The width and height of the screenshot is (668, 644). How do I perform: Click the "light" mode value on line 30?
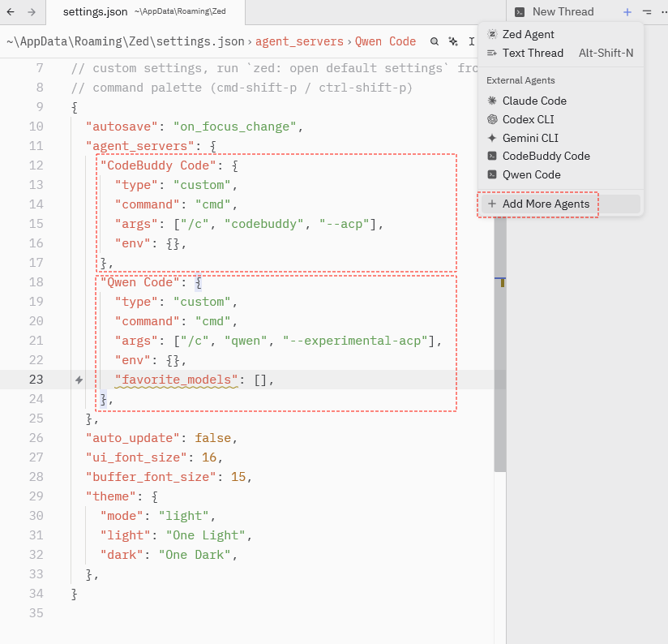pos(183,516)
